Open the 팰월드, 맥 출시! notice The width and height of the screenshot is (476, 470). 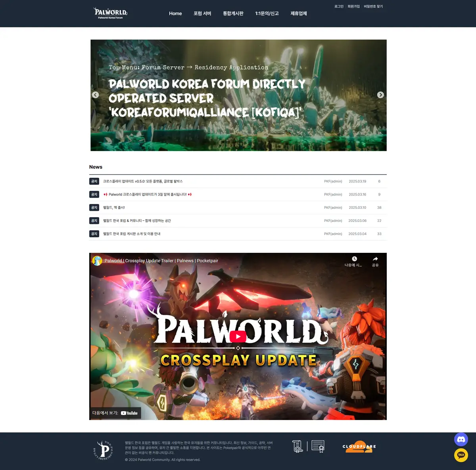114,208
